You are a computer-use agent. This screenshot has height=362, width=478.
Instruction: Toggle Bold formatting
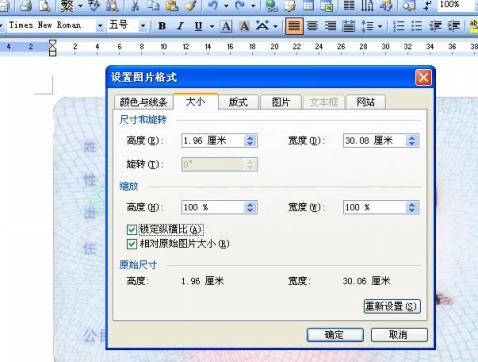162,26
